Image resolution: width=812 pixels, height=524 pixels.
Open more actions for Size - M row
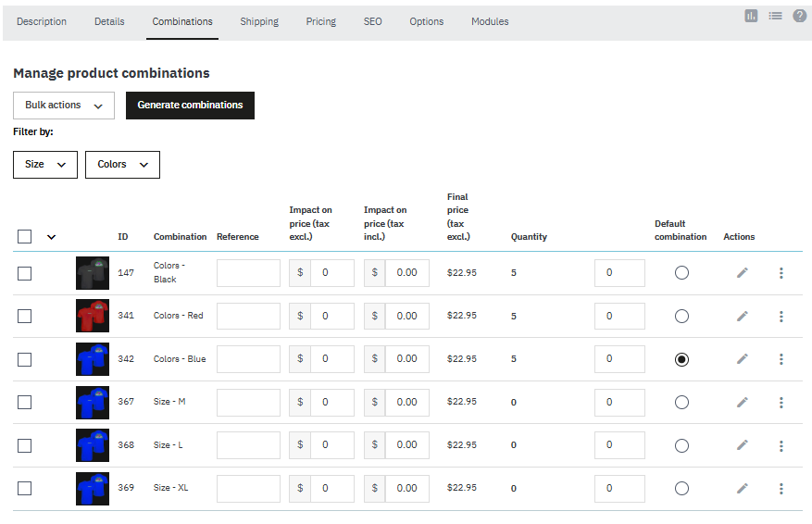781,402
